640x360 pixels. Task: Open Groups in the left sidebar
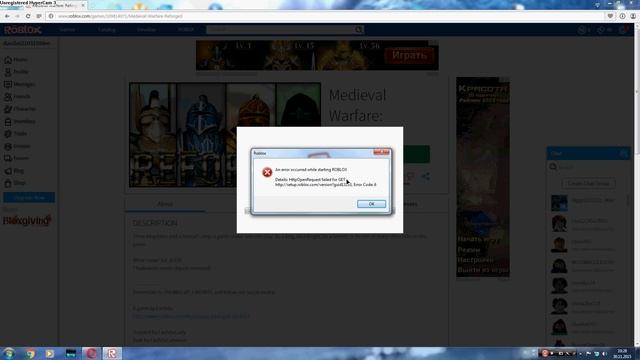point(17,146)
